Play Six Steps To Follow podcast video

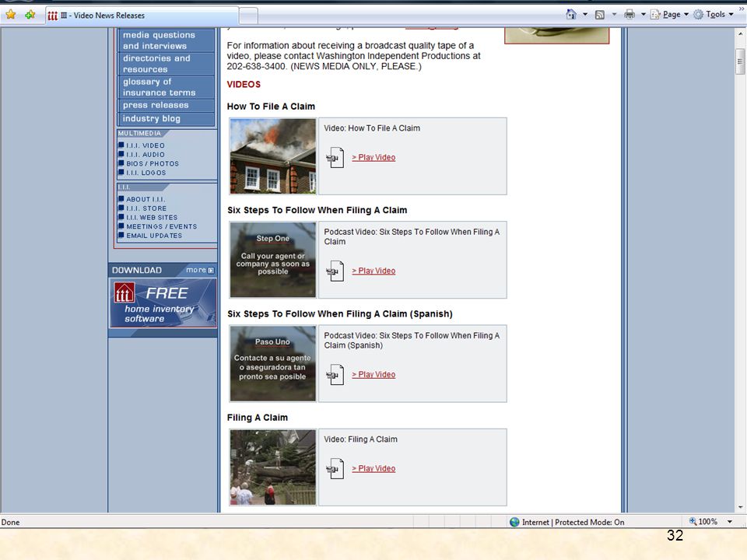click(x=373, y=271)
